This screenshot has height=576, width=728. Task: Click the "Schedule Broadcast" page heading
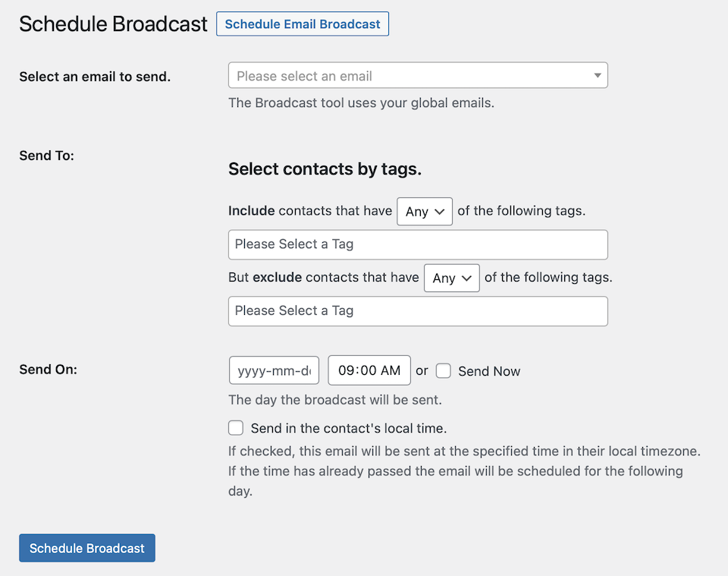[x=113, y=24]
